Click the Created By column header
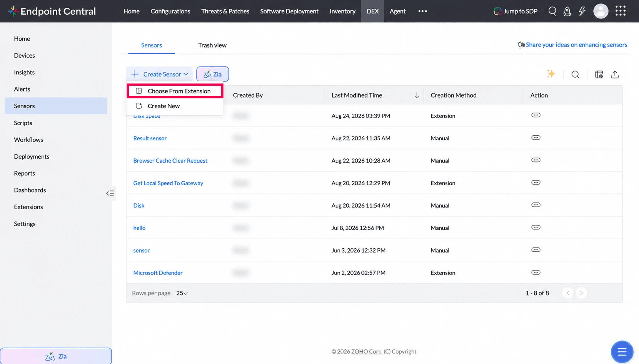Viewport: 639px width, 364px height. (x=248, y=95)
